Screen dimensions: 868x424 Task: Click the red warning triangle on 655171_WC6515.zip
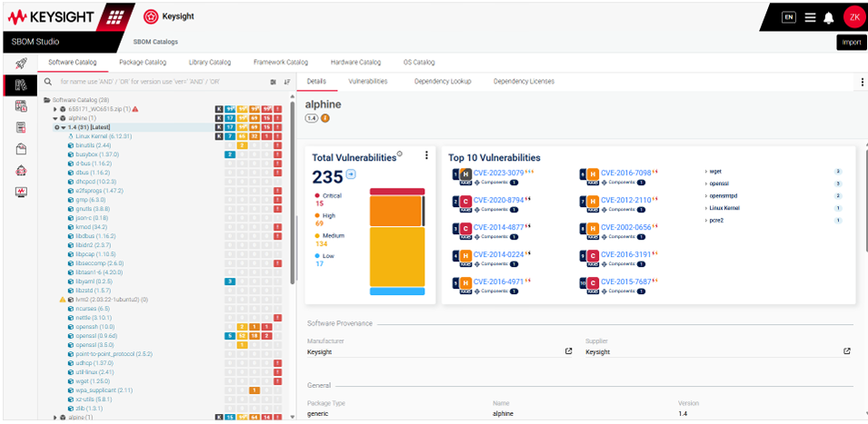tap(135, 109)
